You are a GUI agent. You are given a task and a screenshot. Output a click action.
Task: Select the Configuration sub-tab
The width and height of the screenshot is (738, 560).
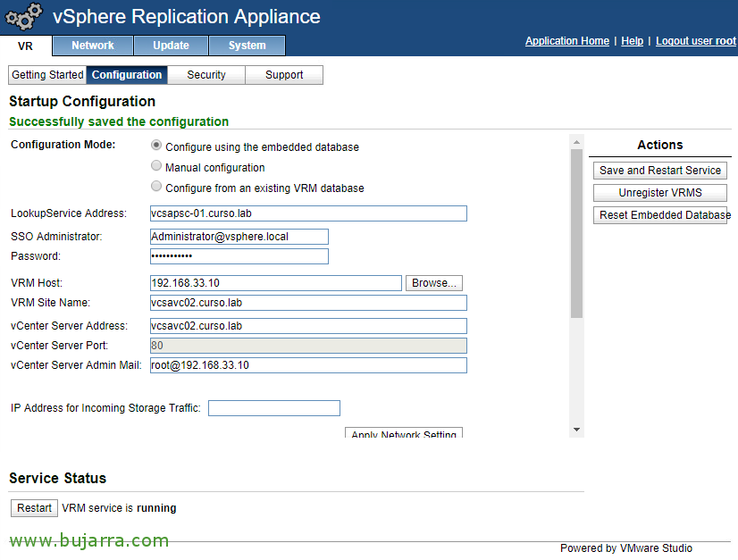click(x=127, y=75)
